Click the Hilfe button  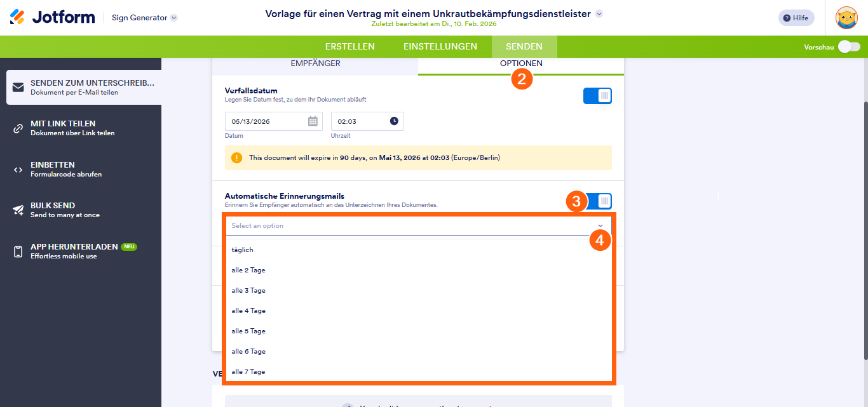pyautogui.click(x=796, y=18)
